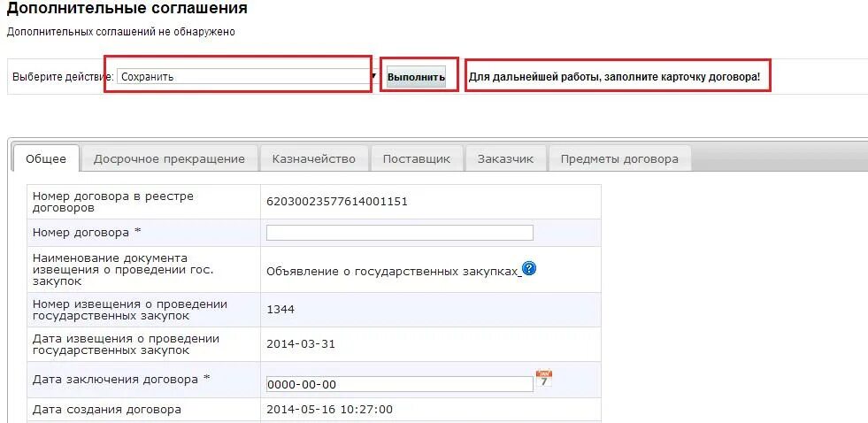Select notice number value 1344

(x=280, y=310)
